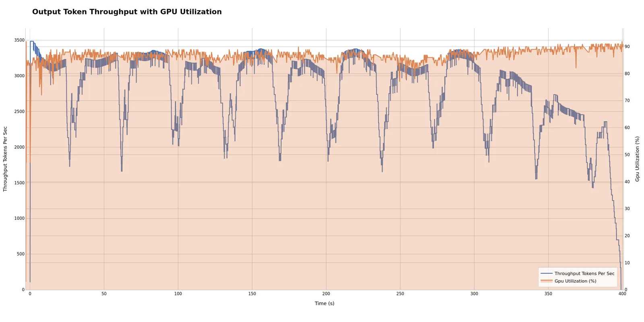
Task: Click the 10 tick on the GPU utilization axis
Action: pyautogui.click(x=627, y=263)
